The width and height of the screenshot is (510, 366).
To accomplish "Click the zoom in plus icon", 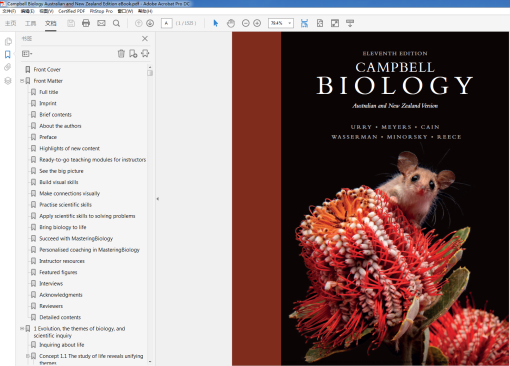I will tap(257, 23).
